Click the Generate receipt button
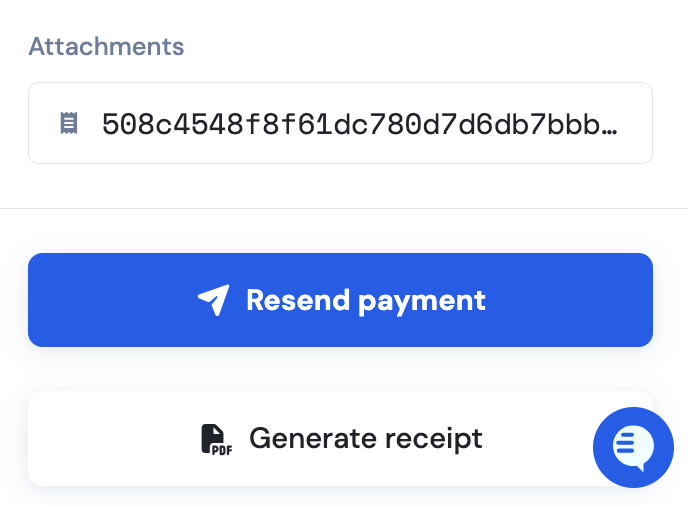Image resolution: width=688 pixels, height=506 pixels. pos(340,438)
